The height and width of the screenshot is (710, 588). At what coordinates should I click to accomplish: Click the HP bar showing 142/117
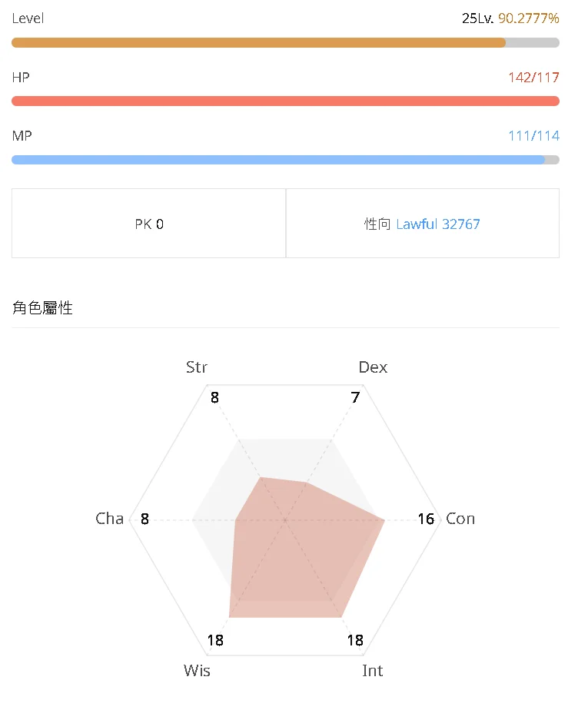click(284, 101)
